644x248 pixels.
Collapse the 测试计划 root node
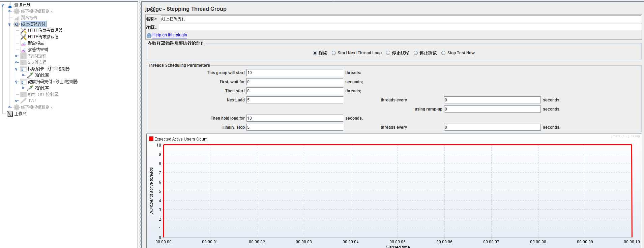3,5
